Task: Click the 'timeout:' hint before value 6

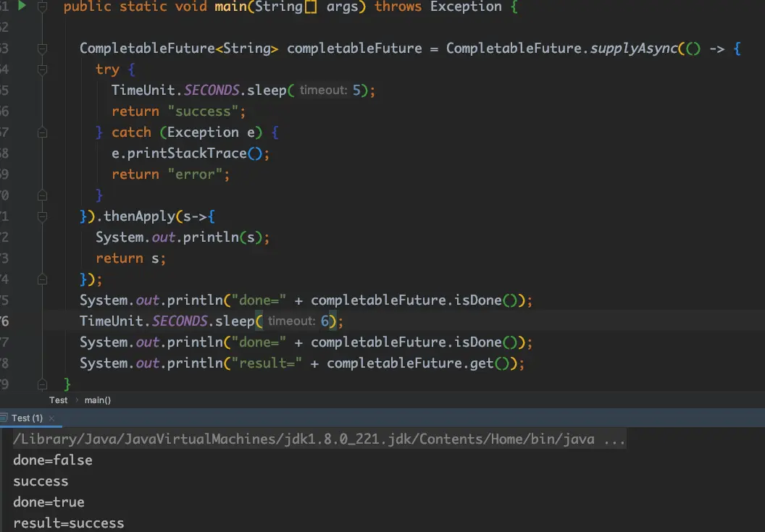Action: (x=291, y=321)
